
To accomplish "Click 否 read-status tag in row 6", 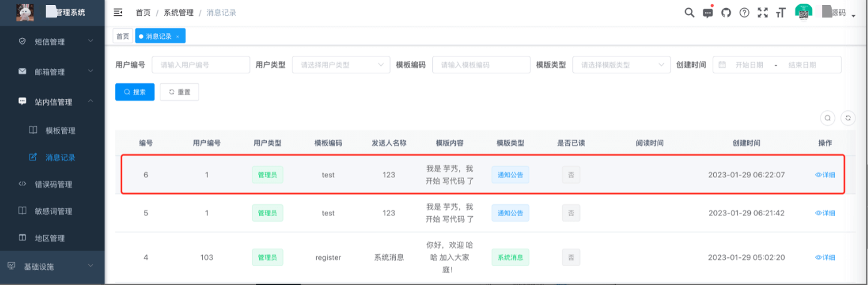I will pos(571,175).
